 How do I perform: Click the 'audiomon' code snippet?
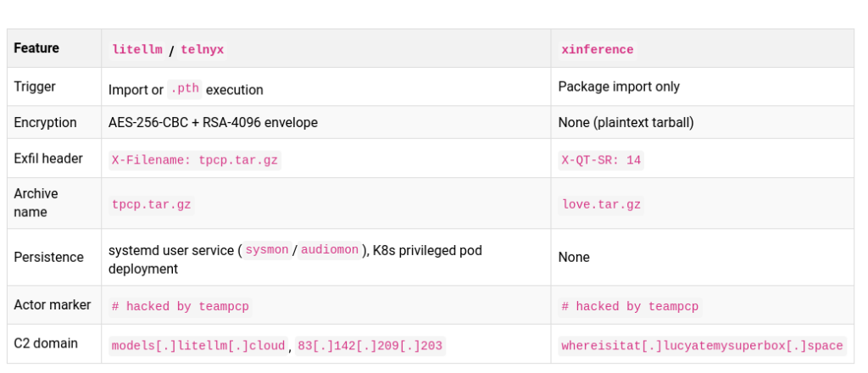pos(330,250)
